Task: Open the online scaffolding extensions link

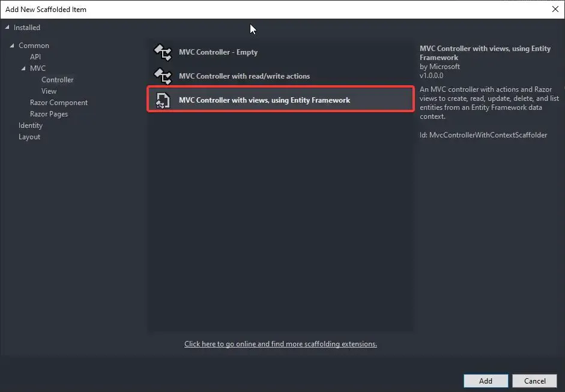Action: tap(280, 343)
